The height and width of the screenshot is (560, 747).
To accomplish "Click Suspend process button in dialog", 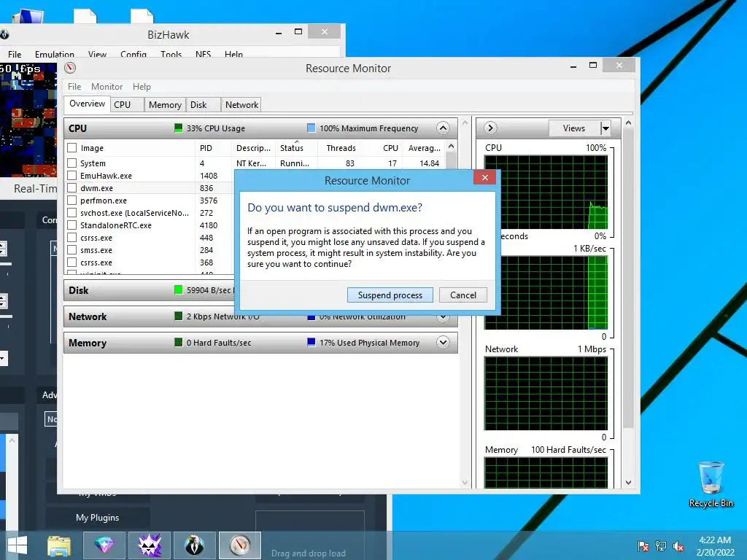I will [390, 295].
